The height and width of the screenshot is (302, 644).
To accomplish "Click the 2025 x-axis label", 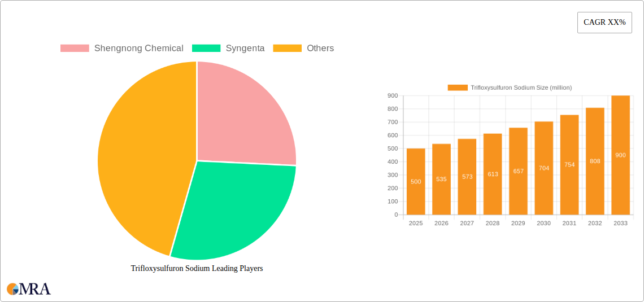I will 416,224.
